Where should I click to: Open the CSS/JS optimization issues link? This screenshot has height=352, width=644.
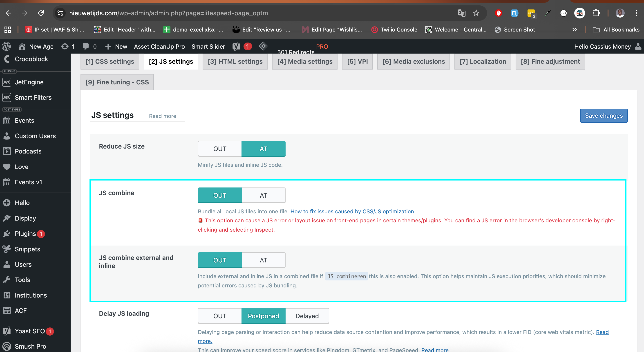click(x=353, y=211)
